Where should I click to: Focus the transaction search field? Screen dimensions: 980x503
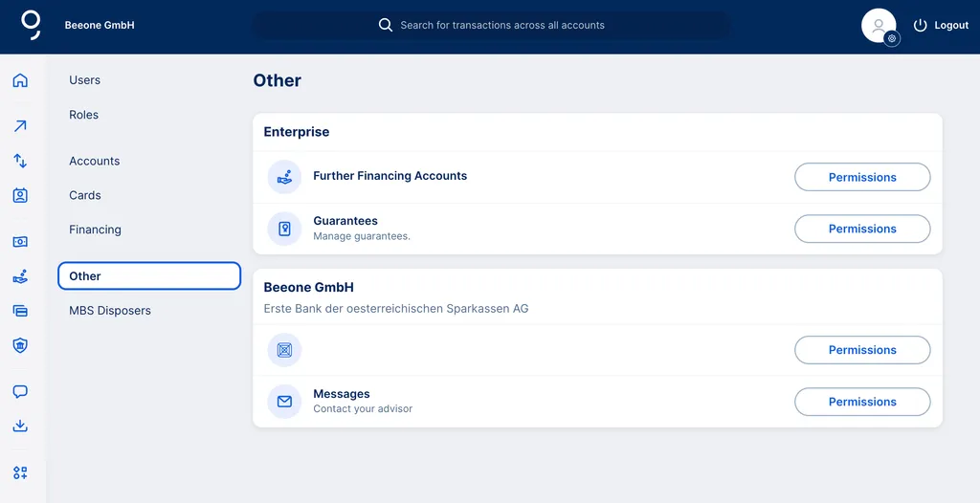501,26
